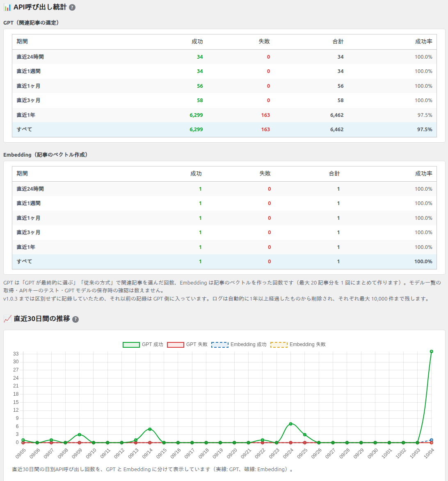Click 58 success value in GPT 直近3ヶ月 row
The width and height of the screenshot is (448, 481).
pos(200,100)
